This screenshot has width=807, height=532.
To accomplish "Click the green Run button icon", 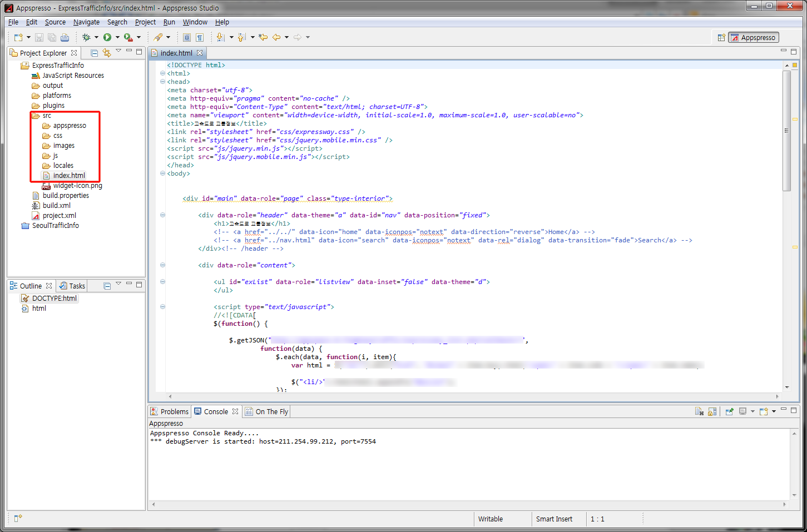I will coord(107,37).
